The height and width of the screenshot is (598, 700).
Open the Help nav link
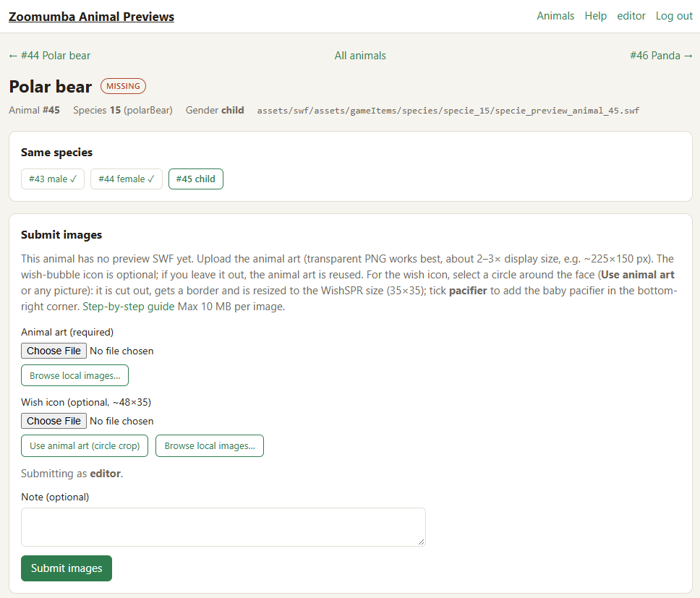click(x=596, y=16)
